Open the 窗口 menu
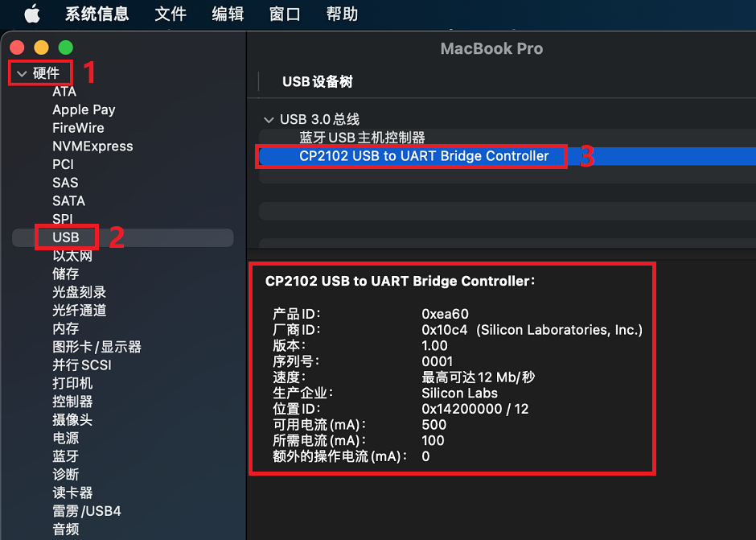Image resolution: width=756 pixels, height=540 pixels. click(285, 14)
